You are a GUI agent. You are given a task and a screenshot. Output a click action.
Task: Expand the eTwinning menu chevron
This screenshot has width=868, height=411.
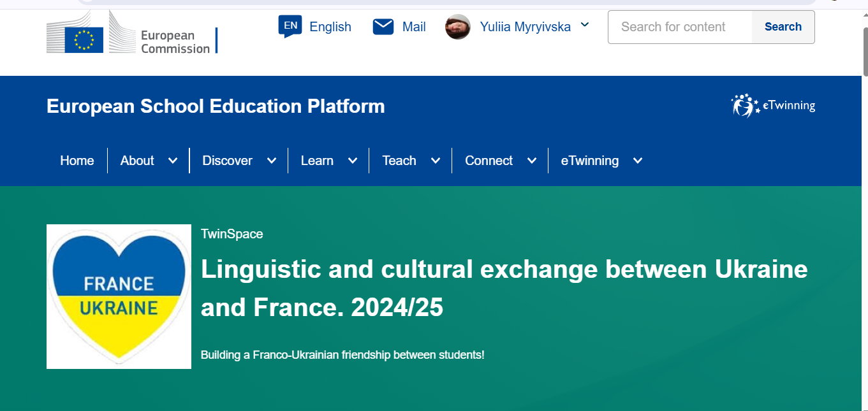[638, 161]
